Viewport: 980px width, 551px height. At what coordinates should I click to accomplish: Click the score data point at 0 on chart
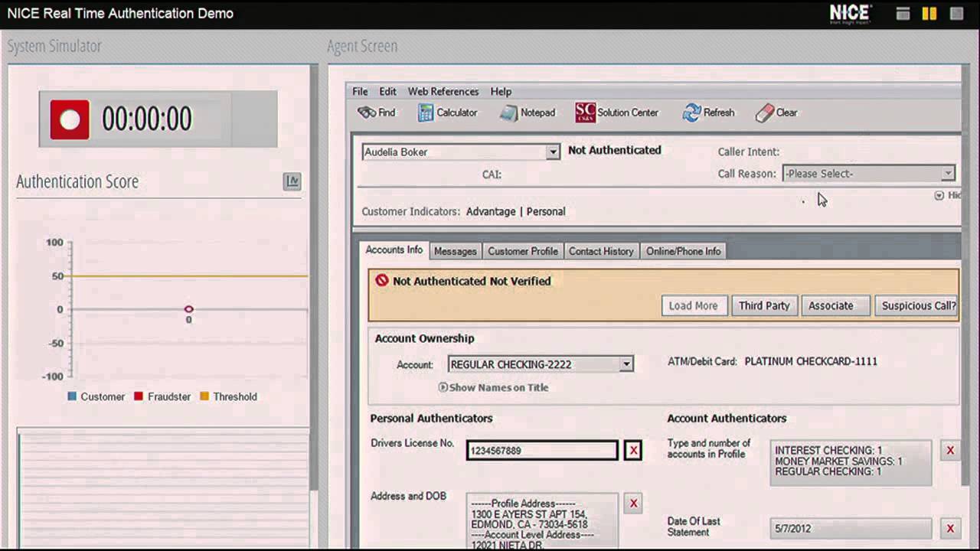click(188, 309)
